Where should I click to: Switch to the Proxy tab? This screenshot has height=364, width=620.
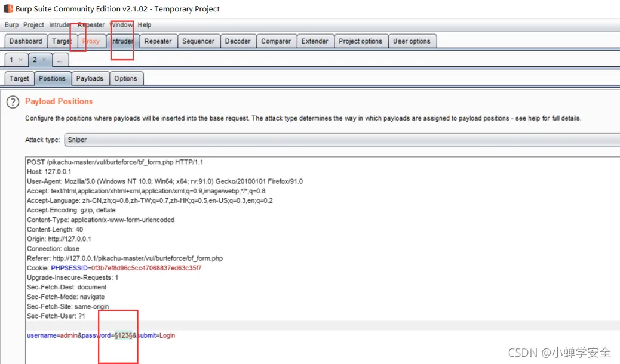pos(91,41)
